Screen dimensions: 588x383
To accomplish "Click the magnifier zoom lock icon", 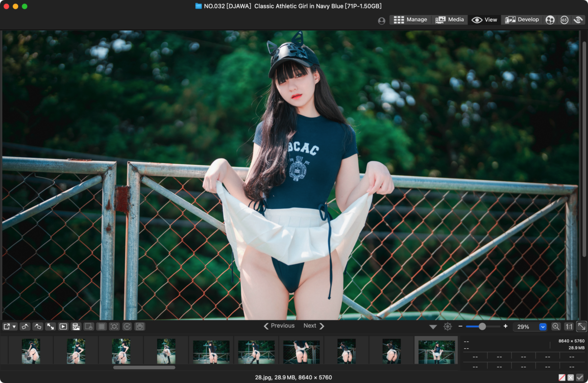I will pyautogui.click(x=556, y=326).
